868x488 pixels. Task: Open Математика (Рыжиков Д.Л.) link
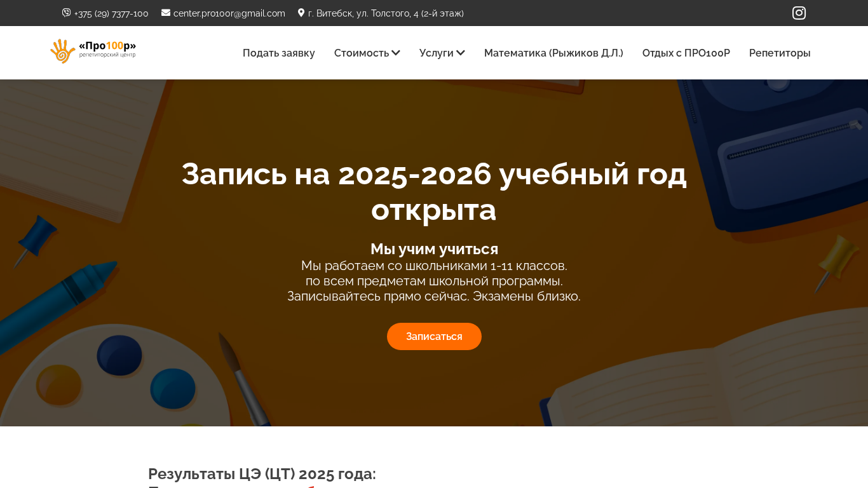pyautogui.click(x=553, y=53)
